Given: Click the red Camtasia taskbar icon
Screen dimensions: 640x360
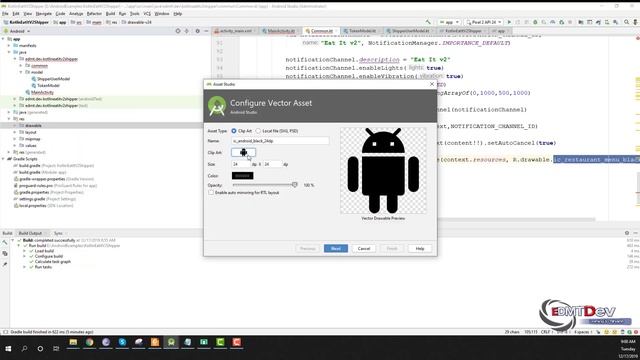Looking at the screenshot, I should point(236,342).
